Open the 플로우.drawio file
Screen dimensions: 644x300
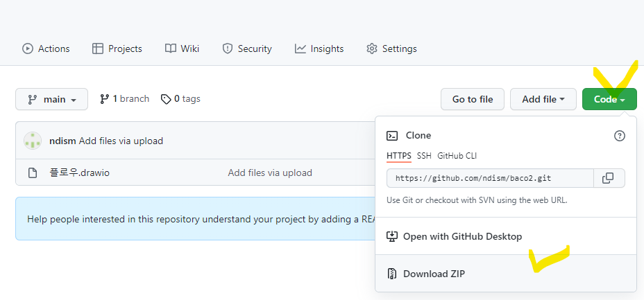[79, 173]
